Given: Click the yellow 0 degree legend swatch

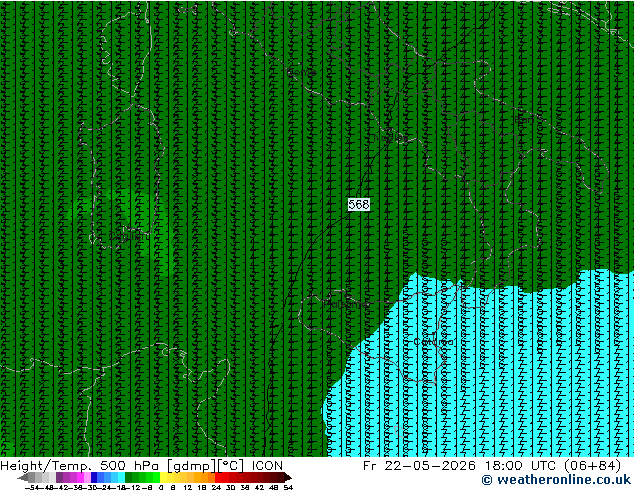Looking at the screenshot, I should (163, 477).
